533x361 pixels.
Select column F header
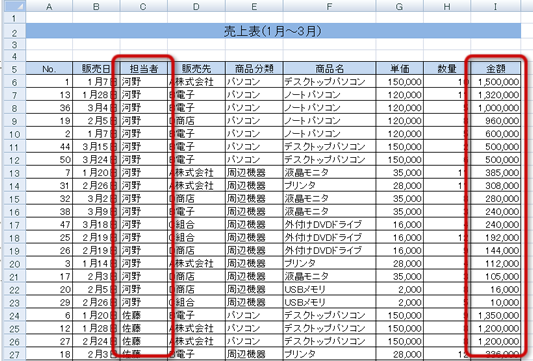tap(329, 6)
